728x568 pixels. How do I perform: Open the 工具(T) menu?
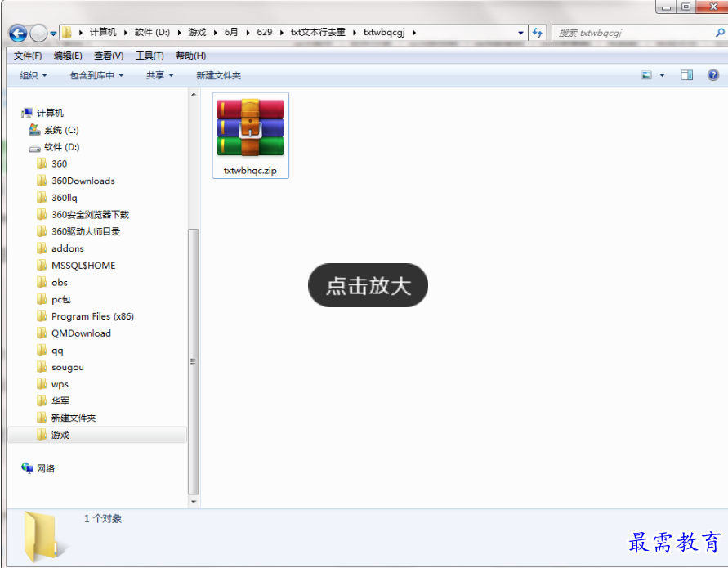[150, 56]
